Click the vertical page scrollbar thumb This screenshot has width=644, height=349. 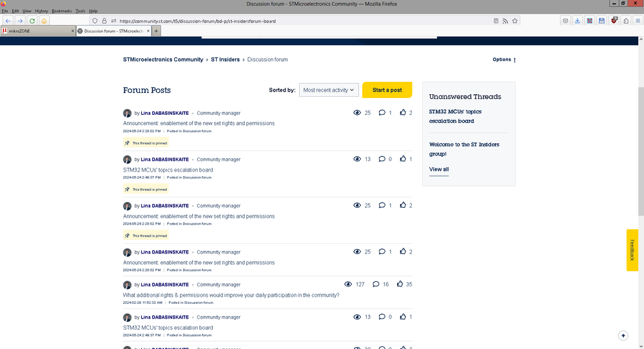[x=641, y=151]
